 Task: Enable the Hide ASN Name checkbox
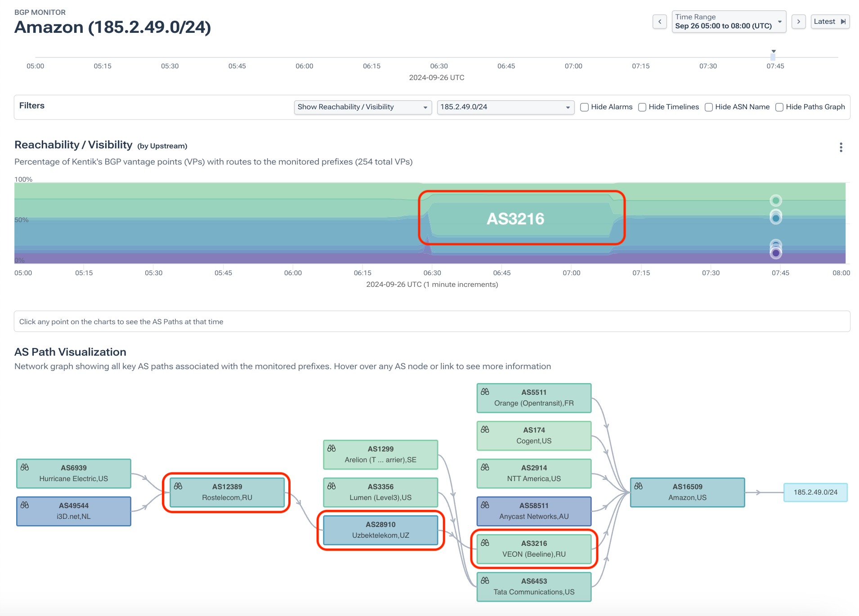pyautogui.click(x=709, y=107)
